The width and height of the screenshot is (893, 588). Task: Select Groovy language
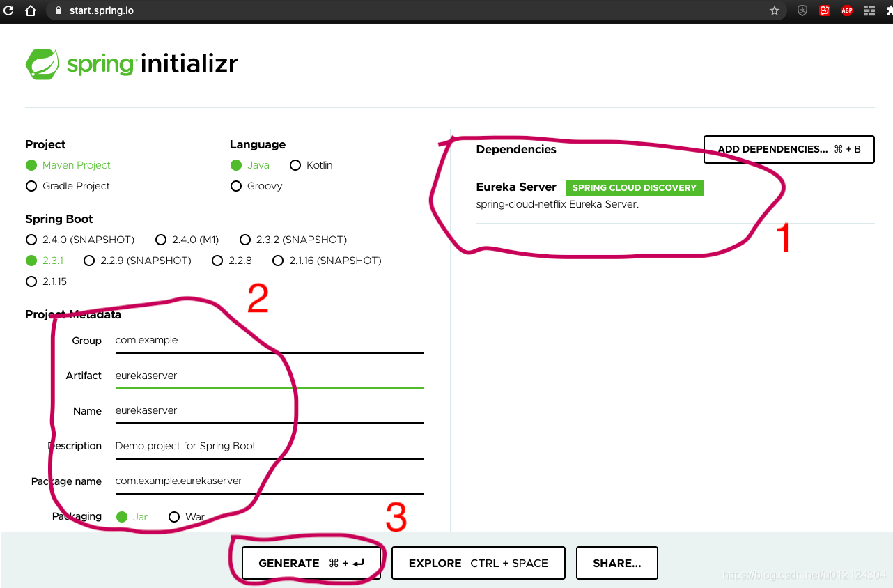click(256, 186)
